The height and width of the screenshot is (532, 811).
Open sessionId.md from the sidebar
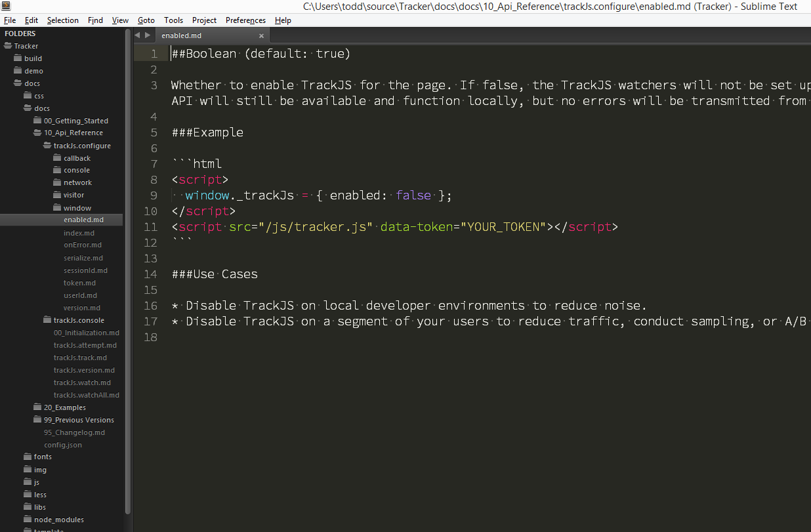click(85, 270)
